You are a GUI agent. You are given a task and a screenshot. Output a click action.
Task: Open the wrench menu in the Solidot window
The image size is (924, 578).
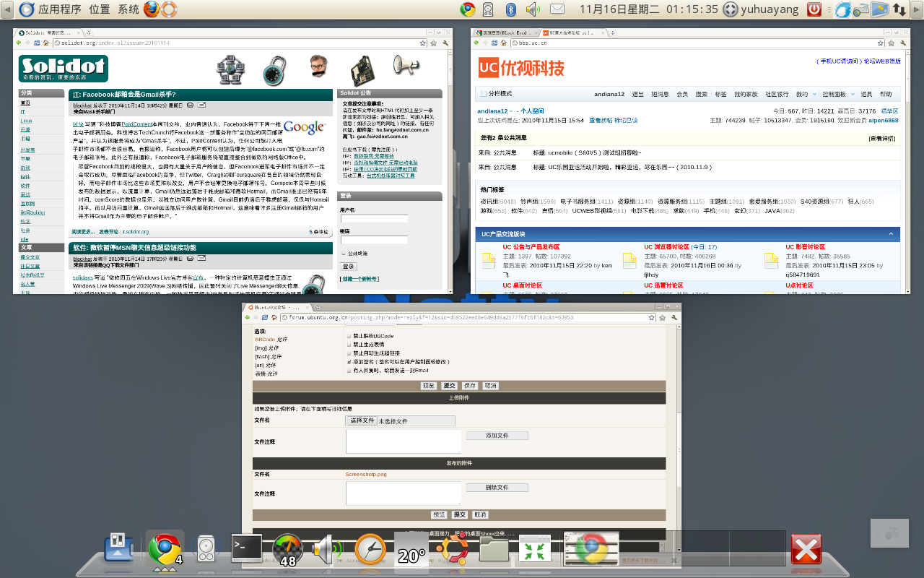coord(445,43)
